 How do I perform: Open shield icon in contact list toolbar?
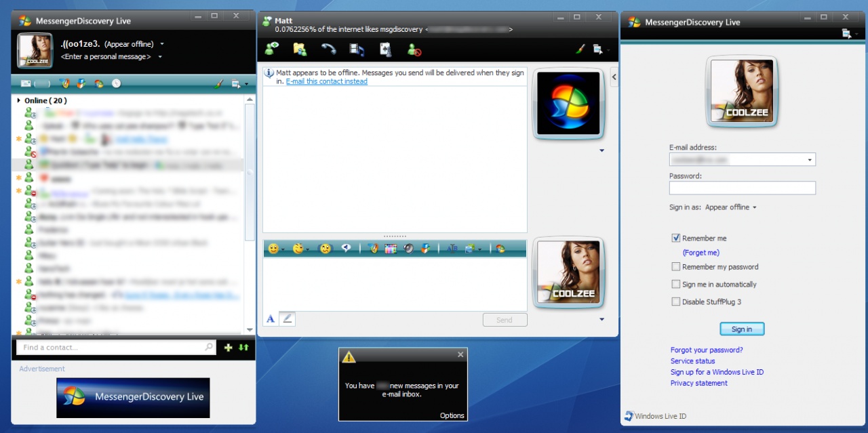81,84
